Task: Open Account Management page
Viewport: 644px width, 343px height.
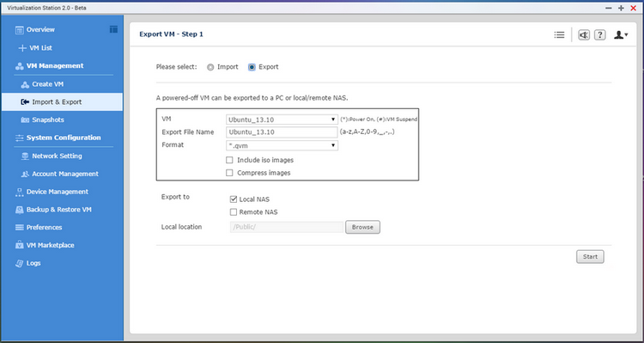Action: 65,174
